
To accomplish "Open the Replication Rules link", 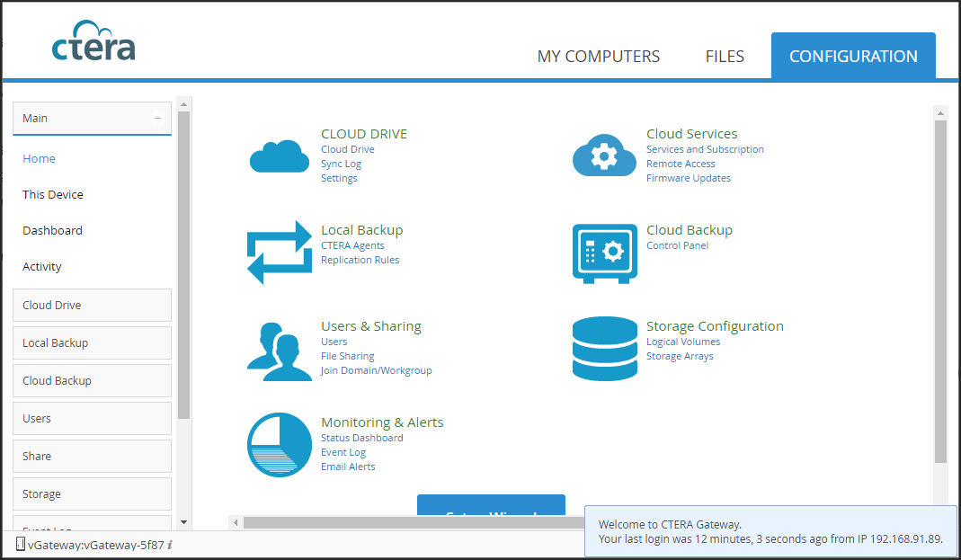I will tap(360, 261).
